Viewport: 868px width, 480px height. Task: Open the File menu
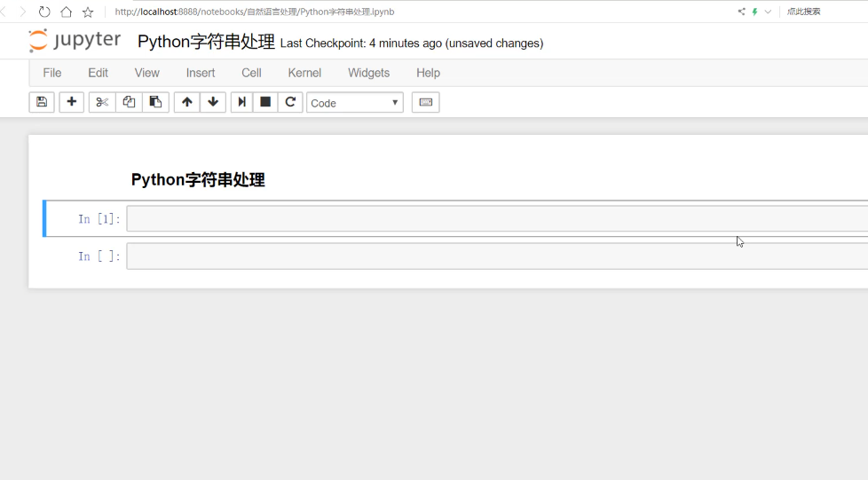coord(52,73)
